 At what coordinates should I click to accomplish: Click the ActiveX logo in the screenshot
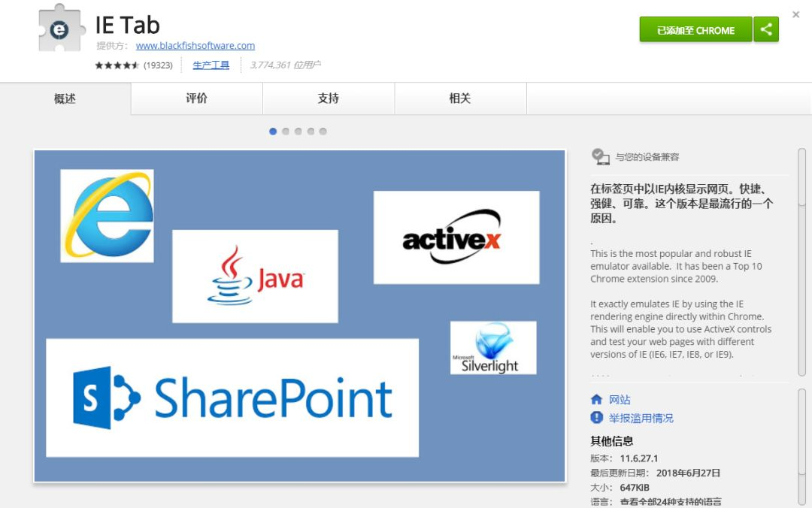[x=456, y=237]
